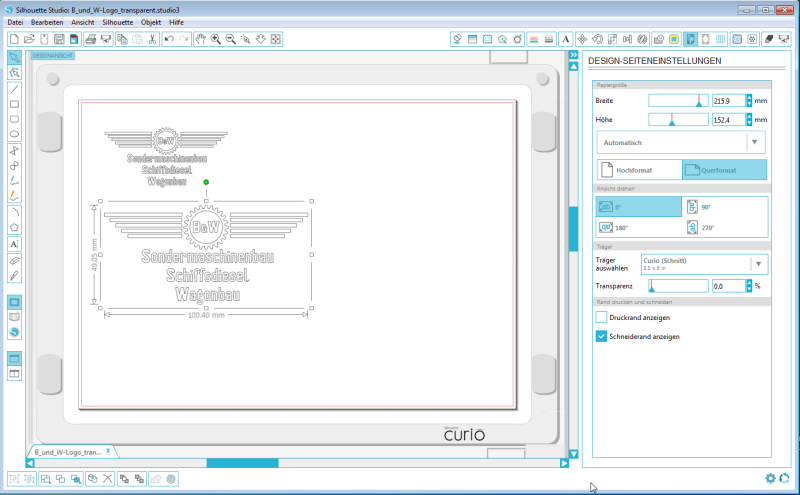Undo the last action
The image size is (800, 495).
[x=169, y=39]
